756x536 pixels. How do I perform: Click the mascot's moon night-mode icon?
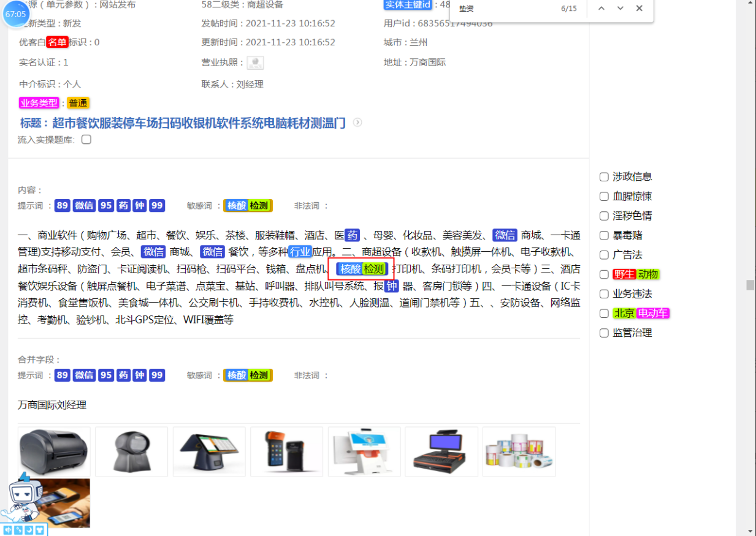(x=29, y=530)
